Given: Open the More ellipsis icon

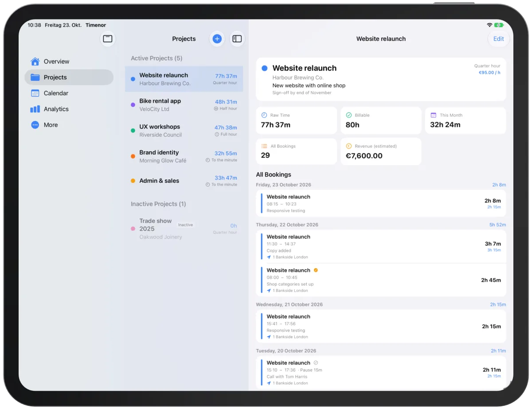Looking at the screenshot, I should point(35,125).
